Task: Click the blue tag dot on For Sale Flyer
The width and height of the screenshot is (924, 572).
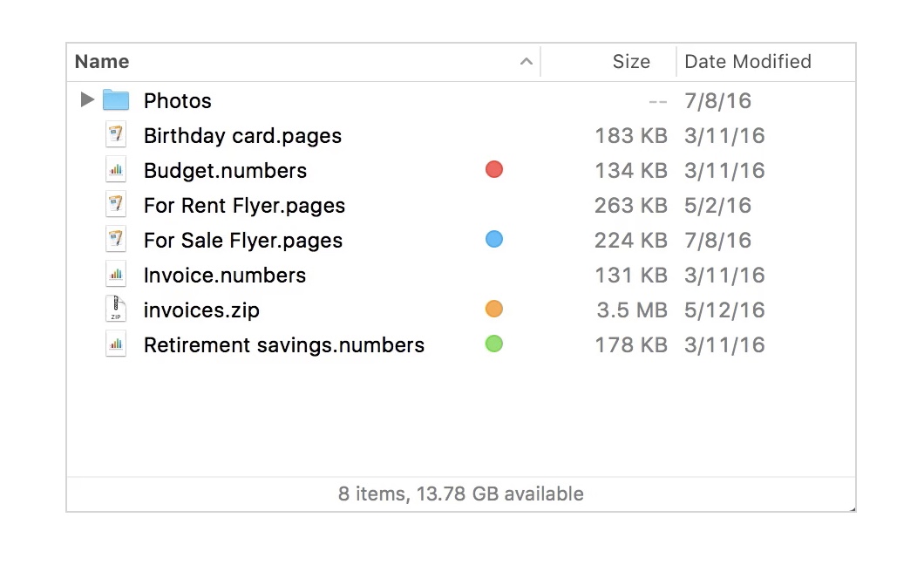Action: tap(494, 240)
